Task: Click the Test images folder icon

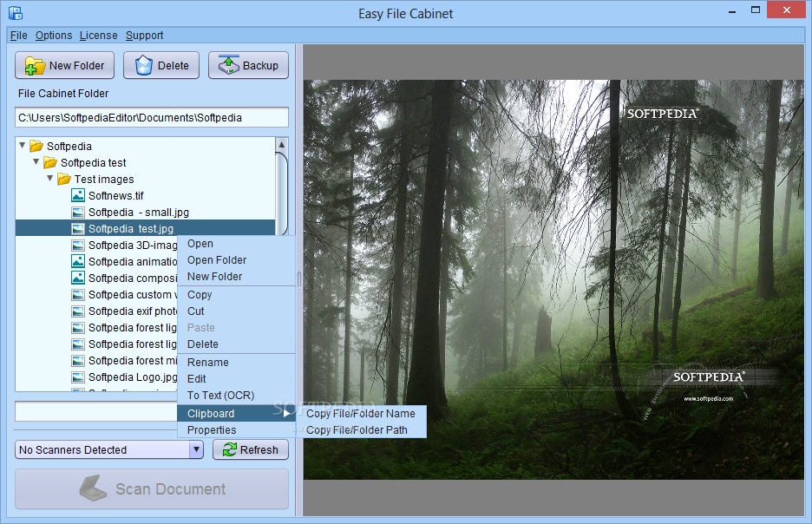Action: (x=63, y=180)
